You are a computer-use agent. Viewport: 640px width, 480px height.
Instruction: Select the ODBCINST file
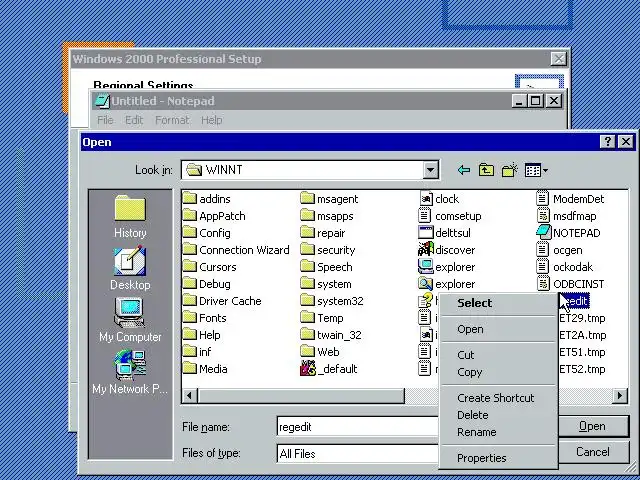[x=571, y=284]
